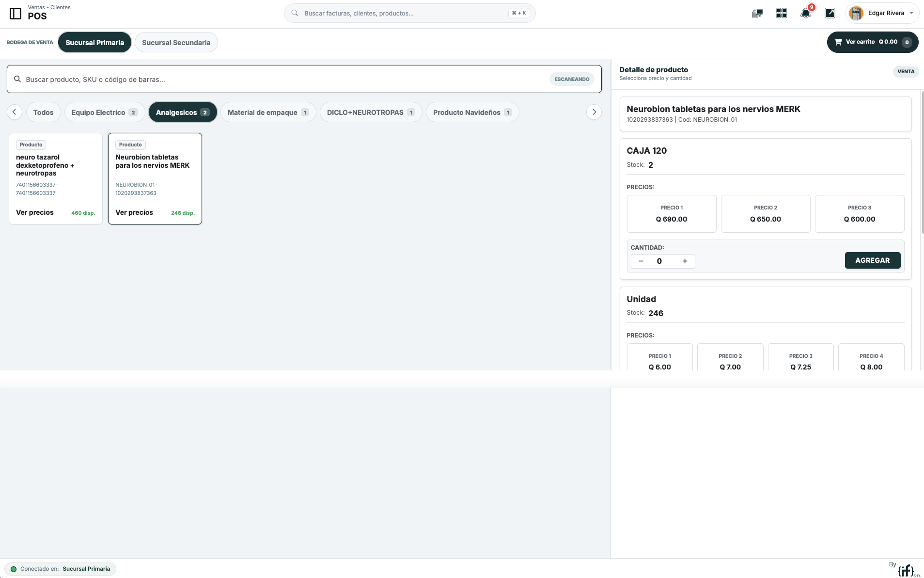Filter by DICLO+NEUROTROPAS category

click(x=371, y=112)
